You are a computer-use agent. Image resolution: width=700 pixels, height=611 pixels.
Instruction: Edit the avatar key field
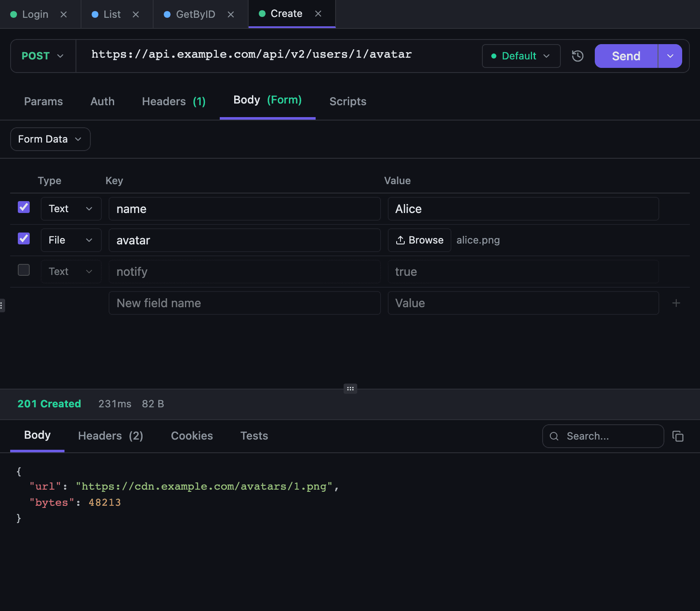tap(245, 240)
